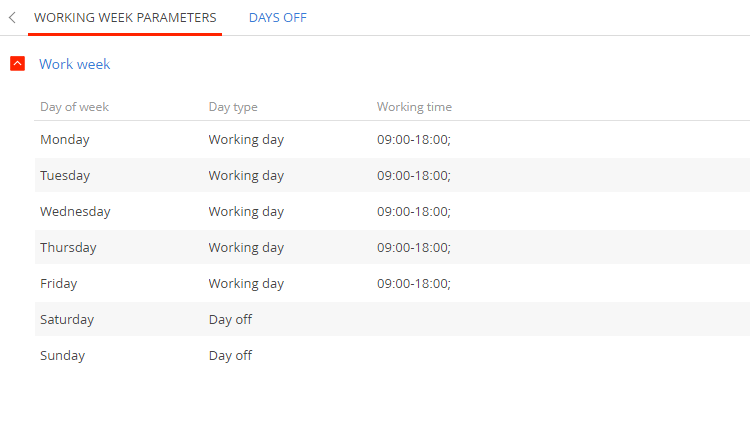Switch to the Days Off tab

point(277,18)
